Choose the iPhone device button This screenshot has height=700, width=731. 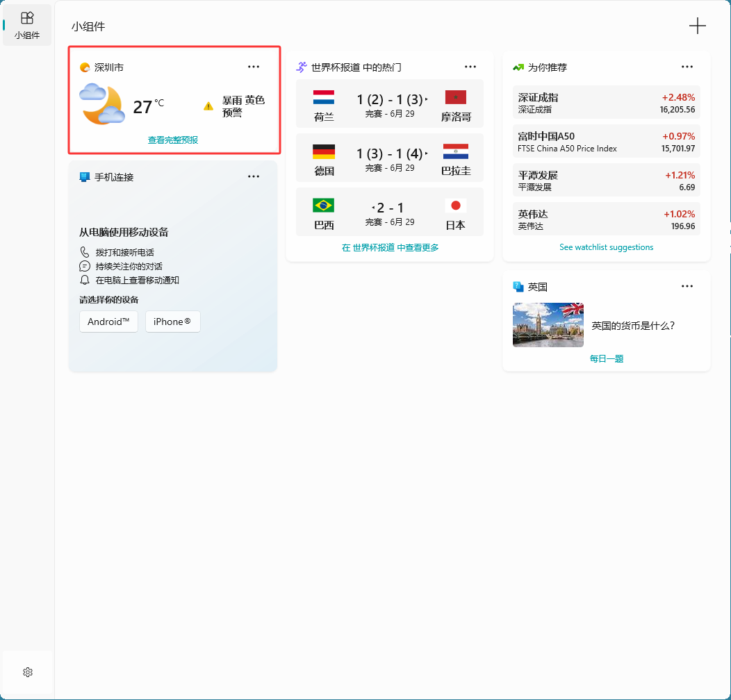tap(173, 322)
